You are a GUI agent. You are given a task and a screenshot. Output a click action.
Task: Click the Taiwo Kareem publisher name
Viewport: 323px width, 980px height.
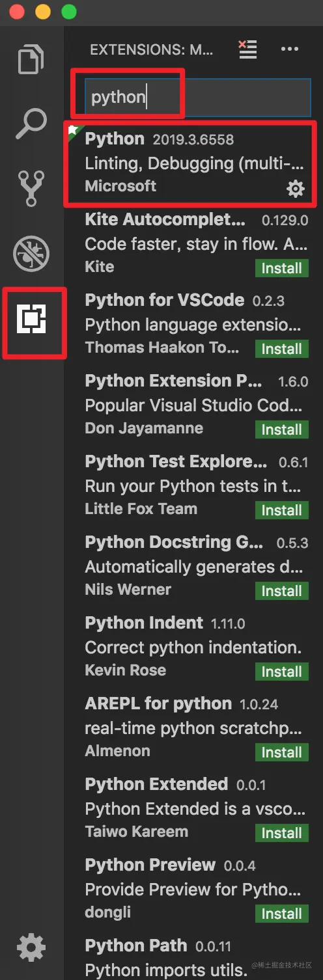pos(136,832)
